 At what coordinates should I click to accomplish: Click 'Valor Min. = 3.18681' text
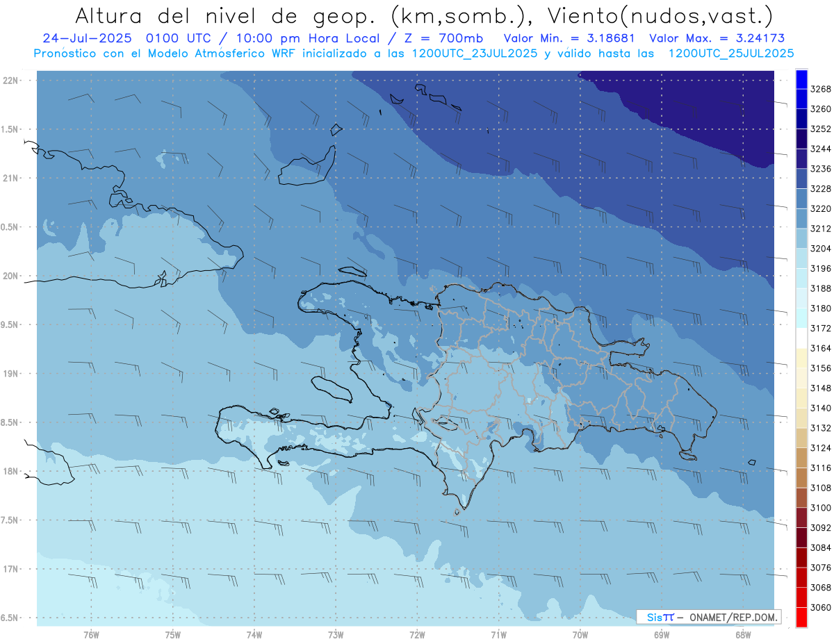569,39
